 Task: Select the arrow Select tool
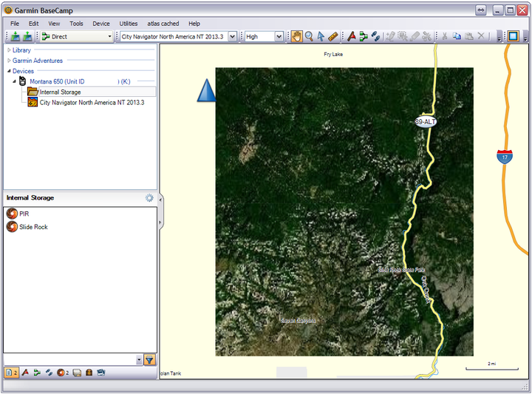(321, 36)
